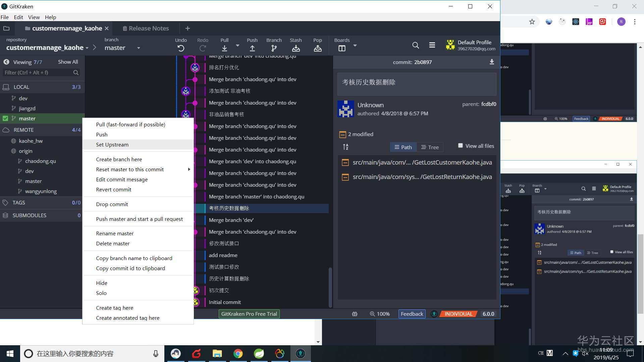644x362 pixels.
Task: Click the Push upload icon
Action: [252, 48]
